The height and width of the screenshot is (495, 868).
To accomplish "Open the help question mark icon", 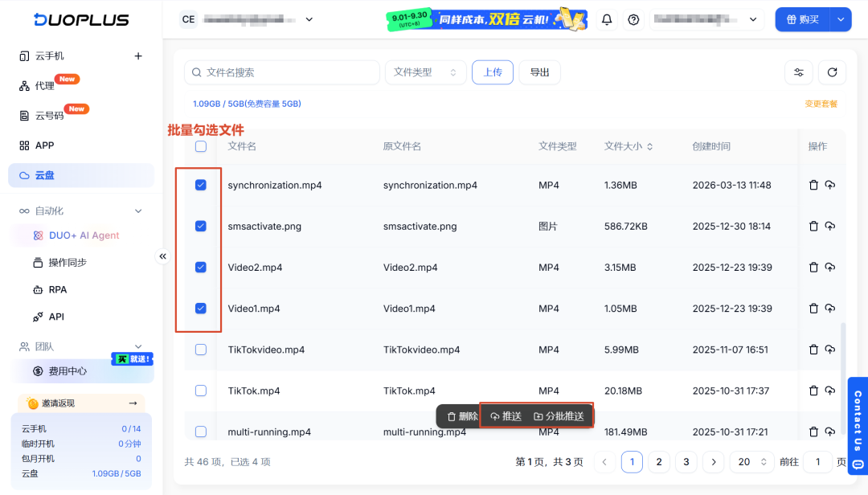I will (x=633, y=19).
